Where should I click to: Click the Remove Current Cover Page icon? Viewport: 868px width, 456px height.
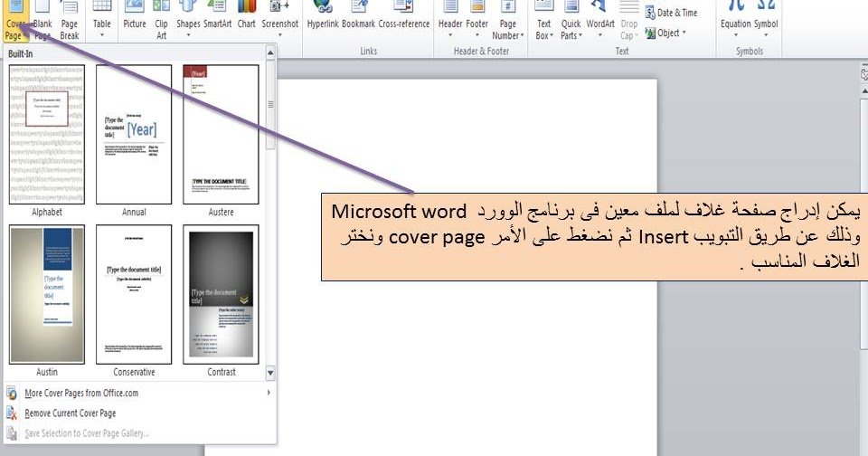(x=12, y=413)
